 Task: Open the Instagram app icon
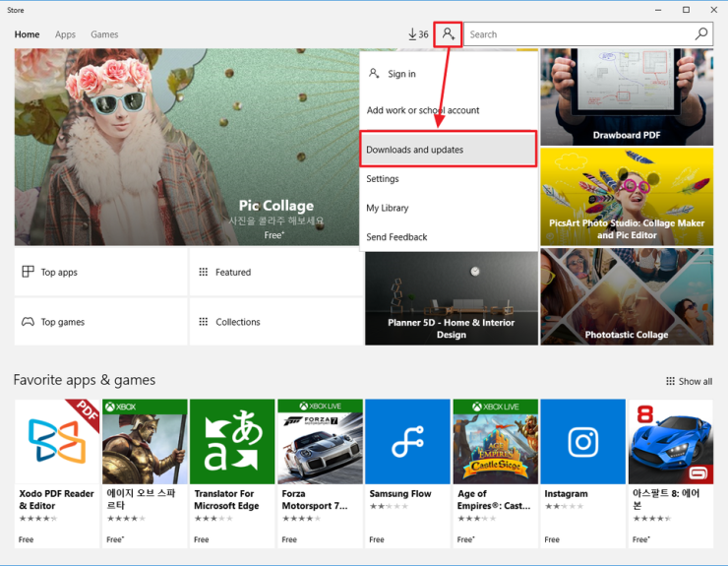tap(583, 441)
